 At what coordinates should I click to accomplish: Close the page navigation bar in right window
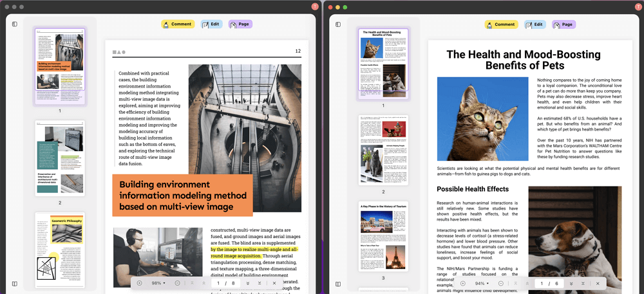pyautogui.click(x=598, y=283)
